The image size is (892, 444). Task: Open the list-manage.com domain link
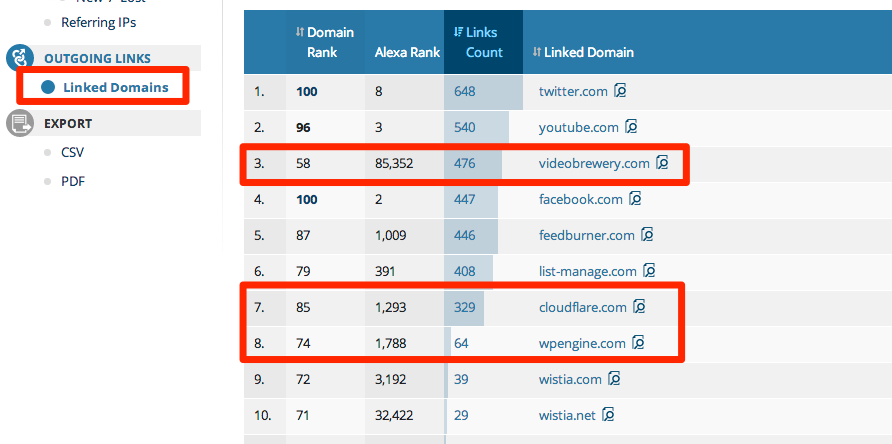tap(588, 272)
